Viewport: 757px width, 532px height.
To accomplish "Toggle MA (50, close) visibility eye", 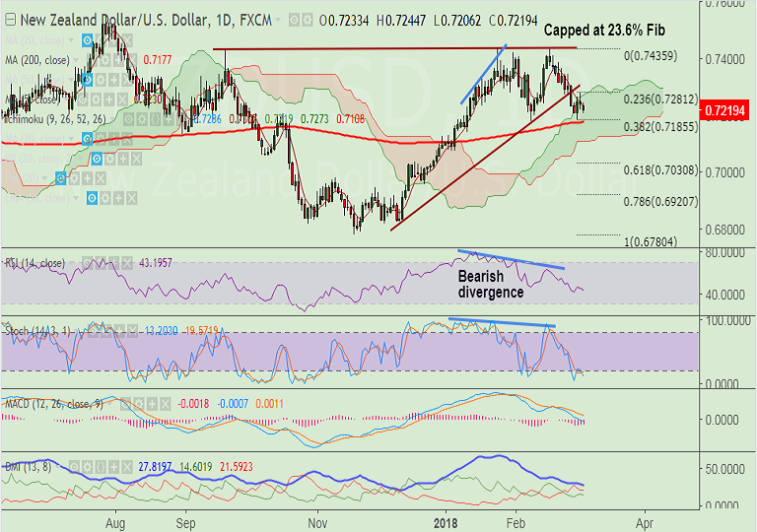I will (88, 80).
